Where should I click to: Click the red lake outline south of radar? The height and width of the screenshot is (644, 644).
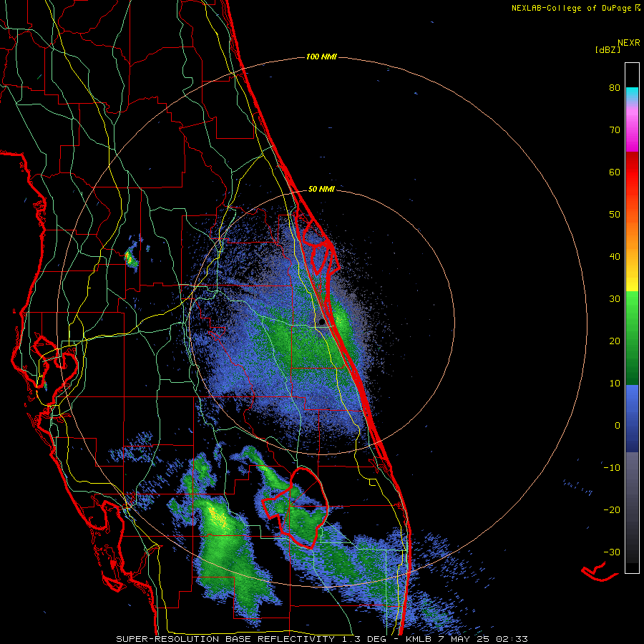click(296, 508)
